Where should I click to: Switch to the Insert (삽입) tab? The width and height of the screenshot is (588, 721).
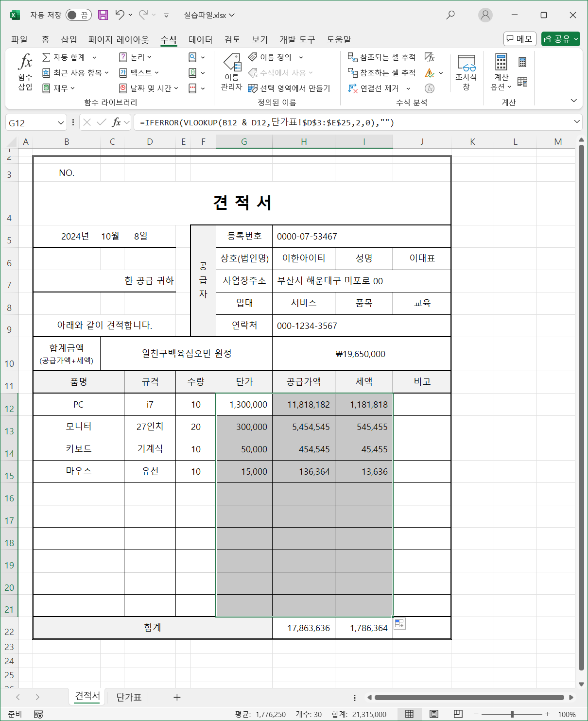point(69,39)
